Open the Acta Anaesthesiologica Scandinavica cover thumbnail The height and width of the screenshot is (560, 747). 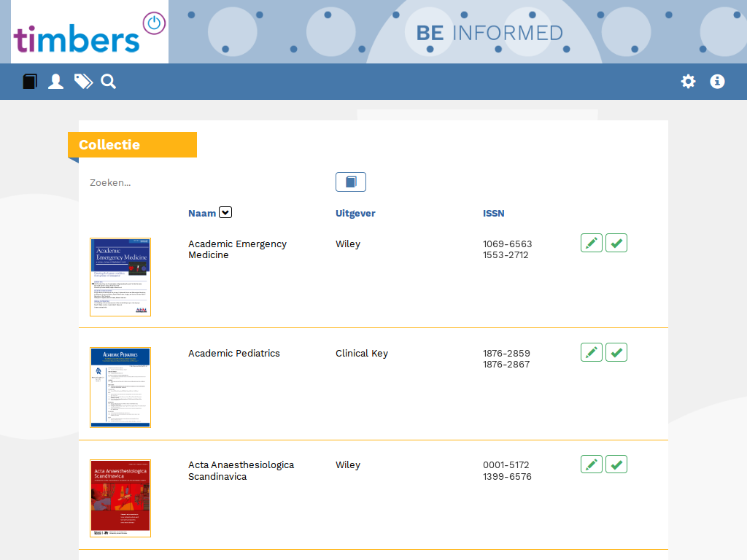(120, 499)
